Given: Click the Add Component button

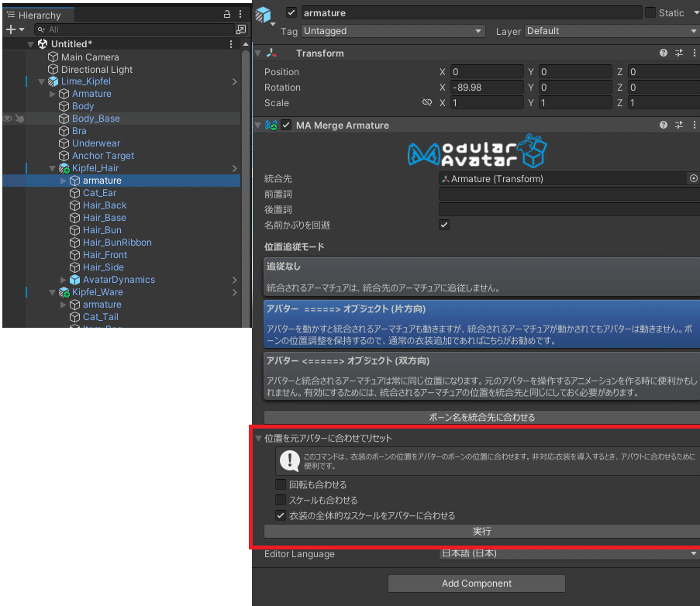Looking at the screenshot, I should (x=476, y=583).
